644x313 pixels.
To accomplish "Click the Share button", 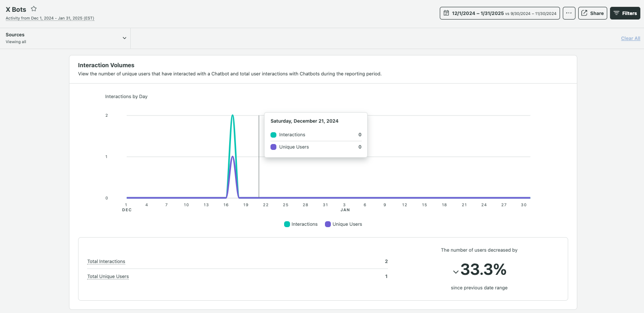I will pyautogui.click(x=593, y=13).
